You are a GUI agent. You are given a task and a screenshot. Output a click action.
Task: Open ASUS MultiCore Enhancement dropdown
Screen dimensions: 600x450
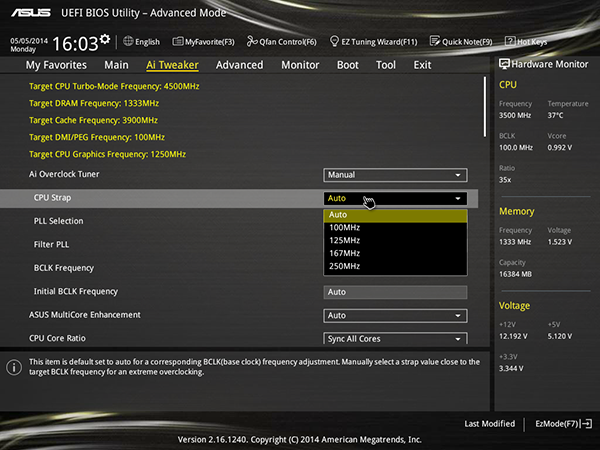(395, 316)
